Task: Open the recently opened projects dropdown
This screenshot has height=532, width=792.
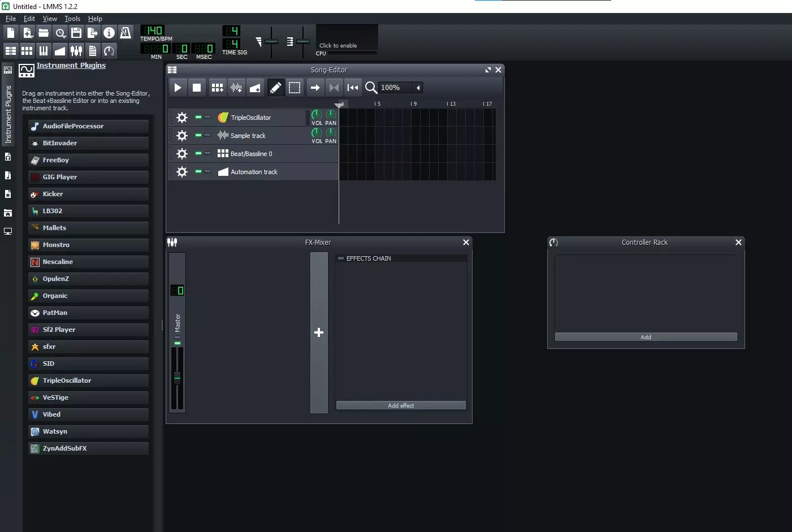Action: (60, 33)
